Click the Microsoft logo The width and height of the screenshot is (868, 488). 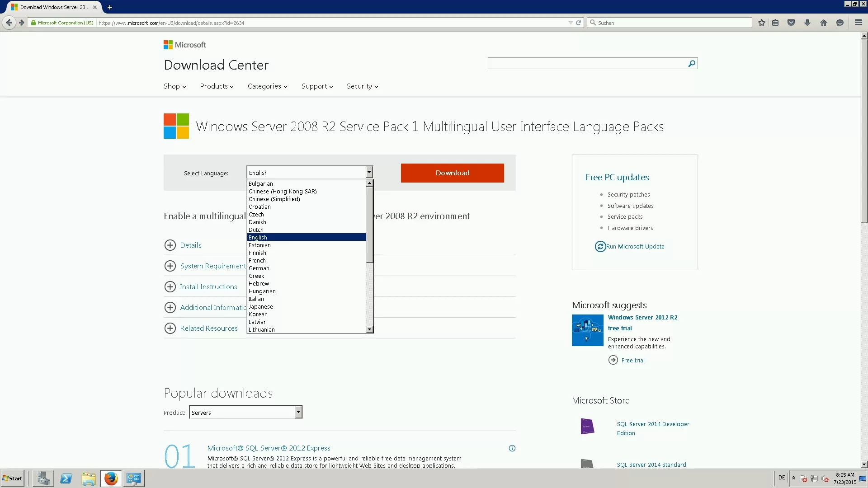(184, 45)
